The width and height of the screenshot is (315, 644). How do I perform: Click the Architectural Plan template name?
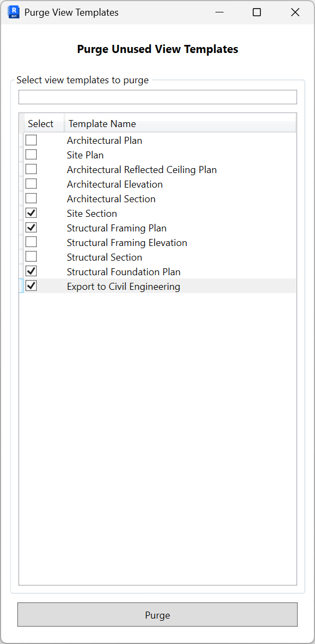104,140
